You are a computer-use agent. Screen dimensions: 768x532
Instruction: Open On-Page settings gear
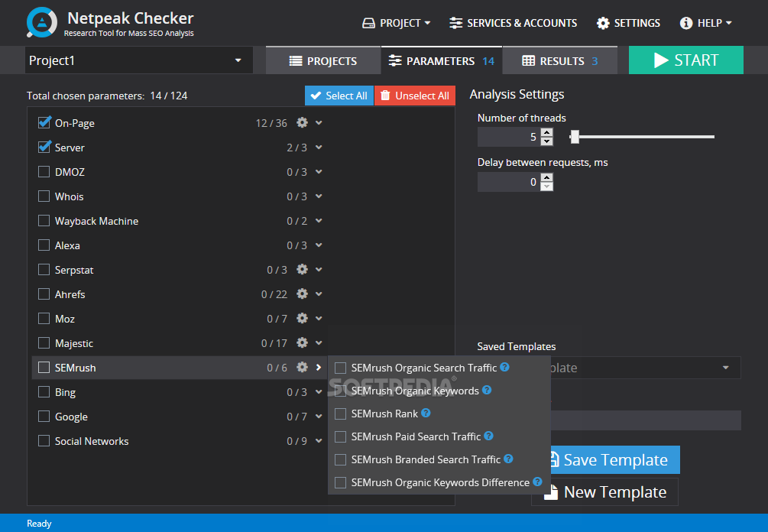pos(302,122)
